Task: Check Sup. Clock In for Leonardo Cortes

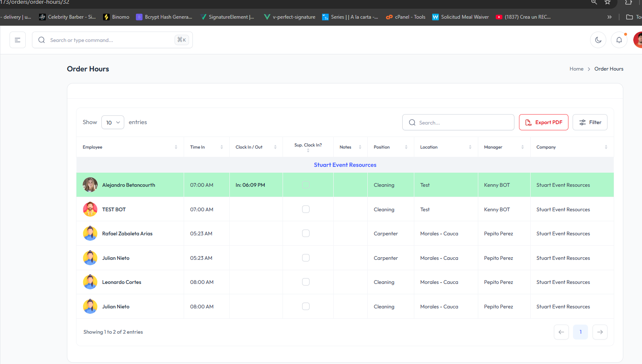Action: pyautogui.click(x=306, y=282)
